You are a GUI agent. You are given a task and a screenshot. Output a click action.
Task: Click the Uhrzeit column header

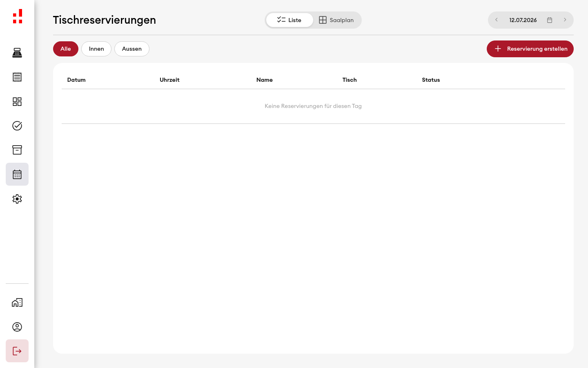169,80
